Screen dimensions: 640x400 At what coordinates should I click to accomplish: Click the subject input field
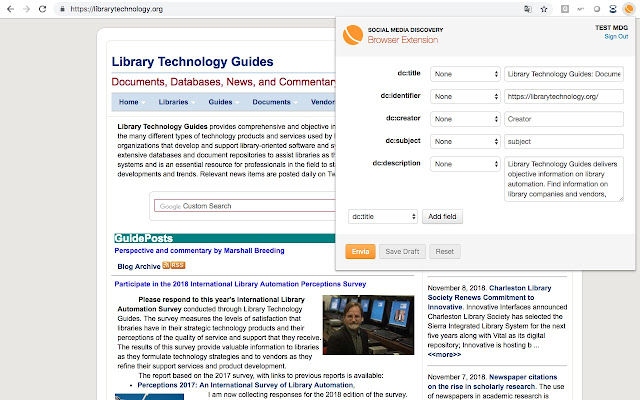[564, 141]
